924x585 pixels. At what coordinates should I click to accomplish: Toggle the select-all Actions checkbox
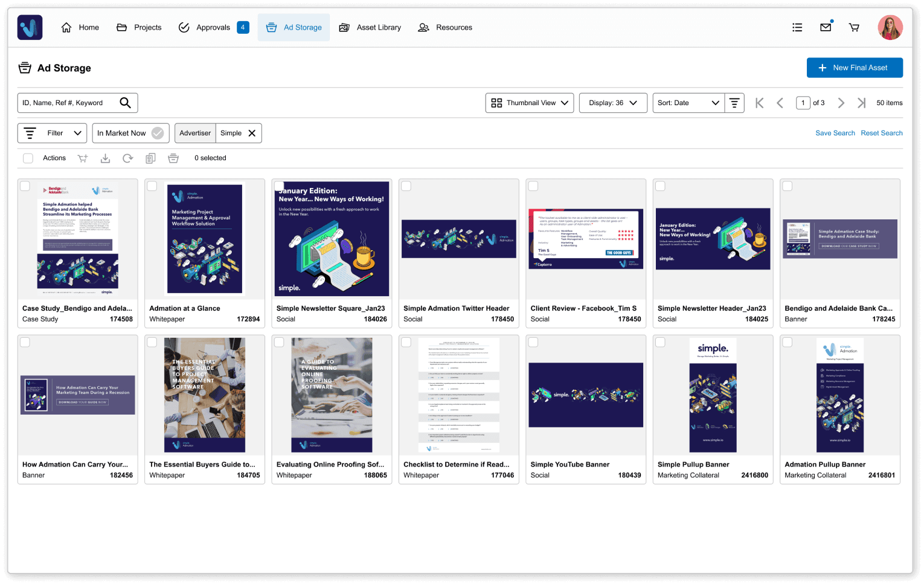28,158
